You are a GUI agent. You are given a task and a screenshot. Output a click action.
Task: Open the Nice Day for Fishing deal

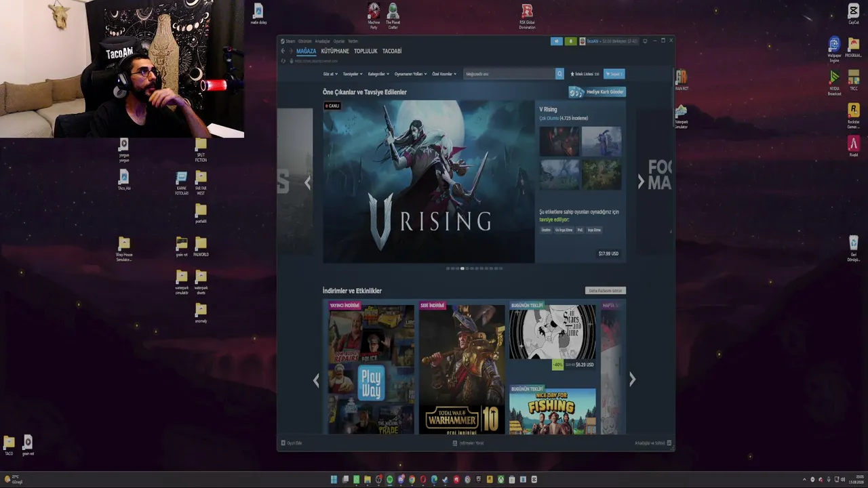(x=553, y=409)
